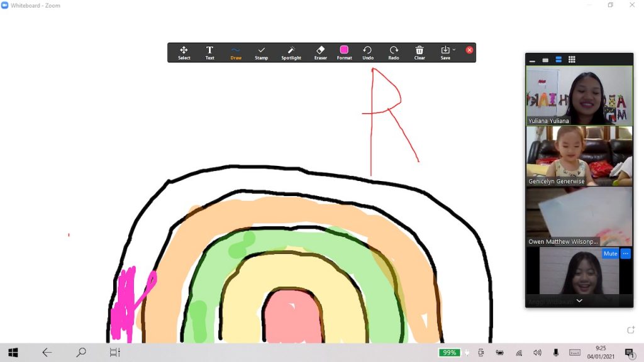Expand participant list with down chevron

coord(579,301)
